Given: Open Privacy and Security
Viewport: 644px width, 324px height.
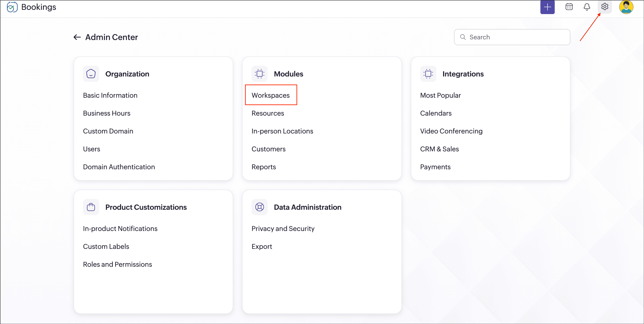Looking at the screenshot, I should point(283,229).
